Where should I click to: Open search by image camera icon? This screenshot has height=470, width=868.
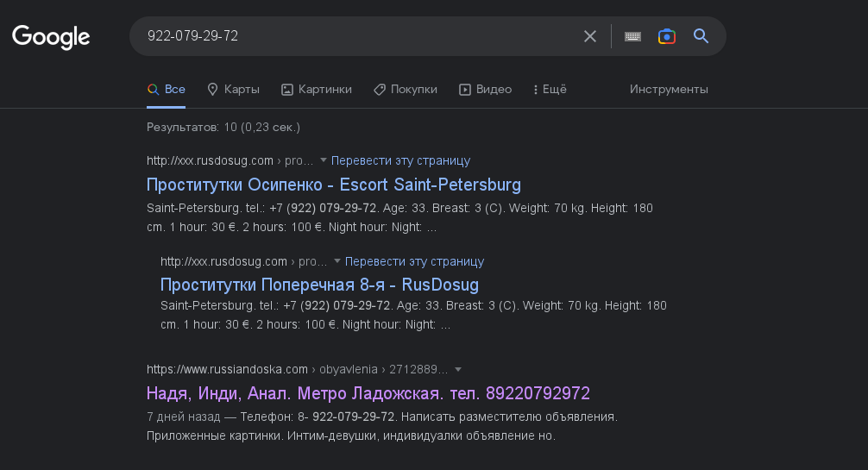click(x=666, y=36)
